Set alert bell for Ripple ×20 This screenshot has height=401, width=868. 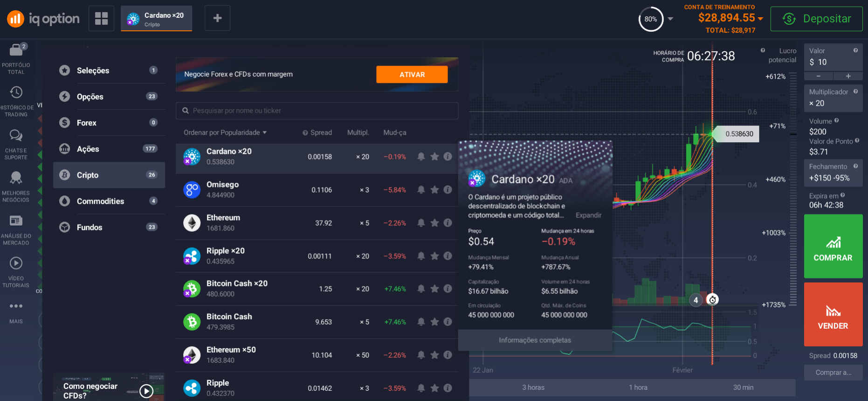(421, 256)
